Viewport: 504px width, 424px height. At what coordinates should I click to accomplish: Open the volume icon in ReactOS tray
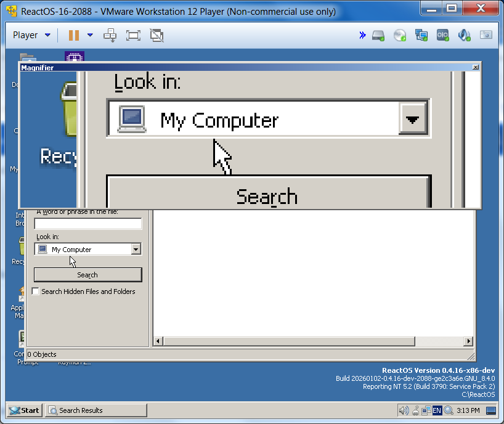(404, 410)
